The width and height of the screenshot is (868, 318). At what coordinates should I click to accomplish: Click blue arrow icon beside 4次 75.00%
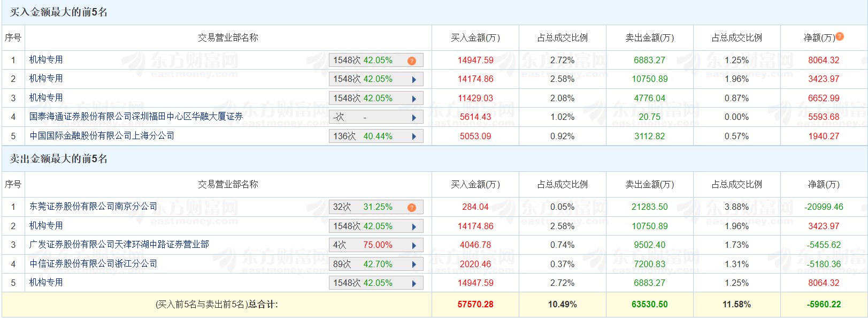click(414, 246)
